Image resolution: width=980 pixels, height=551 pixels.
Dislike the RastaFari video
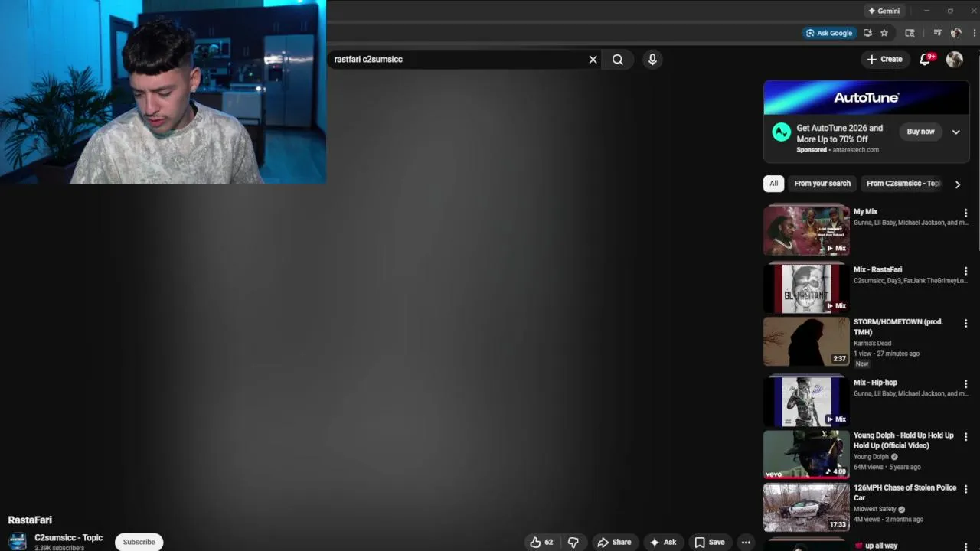pyautogui.click(x=573, y=542)
